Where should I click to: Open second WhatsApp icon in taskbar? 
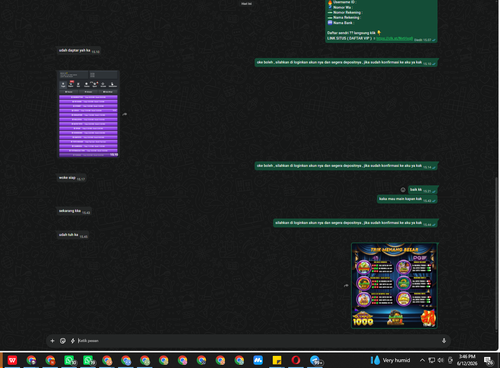[88, 360]
